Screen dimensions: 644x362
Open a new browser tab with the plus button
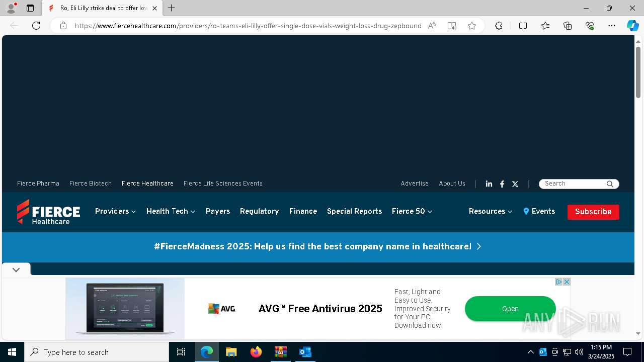tap(172, 8)
